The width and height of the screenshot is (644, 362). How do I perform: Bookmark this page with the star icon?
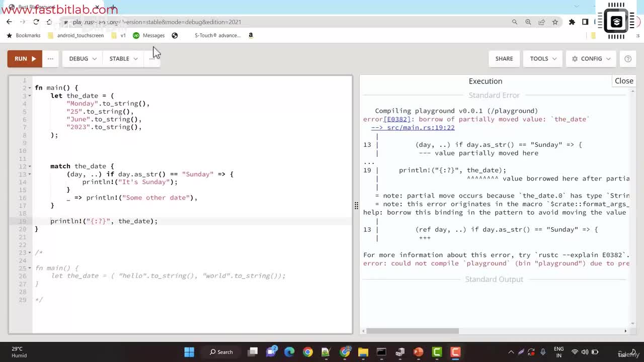coord(555,22)
